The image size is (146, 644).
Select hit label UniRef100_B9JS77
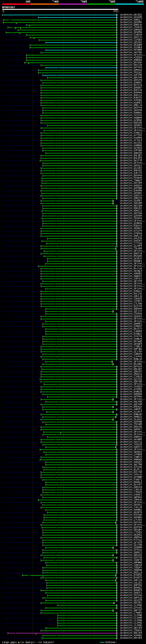pyautogui.click(x=131, y=329)
